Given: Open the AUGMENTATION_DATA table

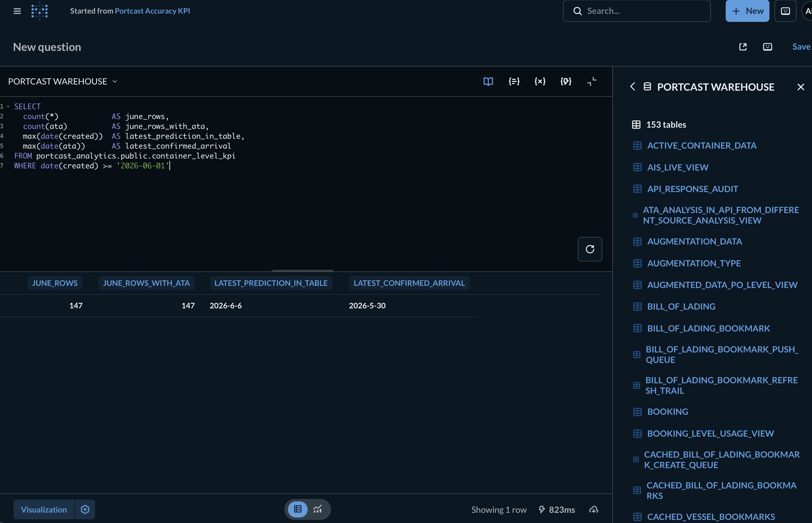Looking at the screenshot, I should point(695,241).
